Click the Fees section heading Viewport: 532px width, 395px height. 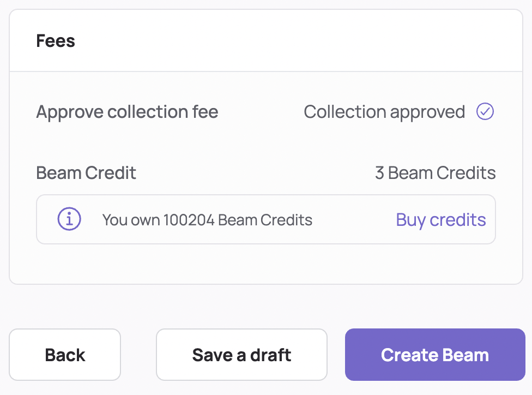tap(56, 41)
